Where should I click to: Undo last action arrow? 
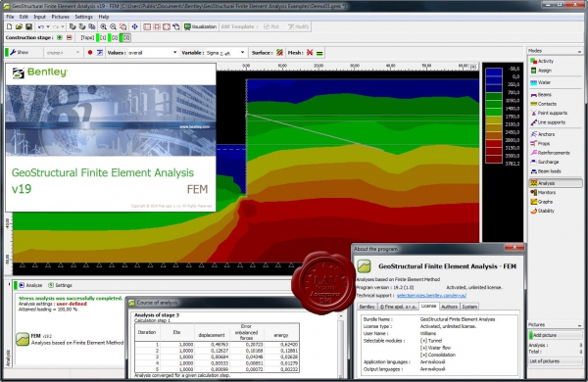click(41, 26)
